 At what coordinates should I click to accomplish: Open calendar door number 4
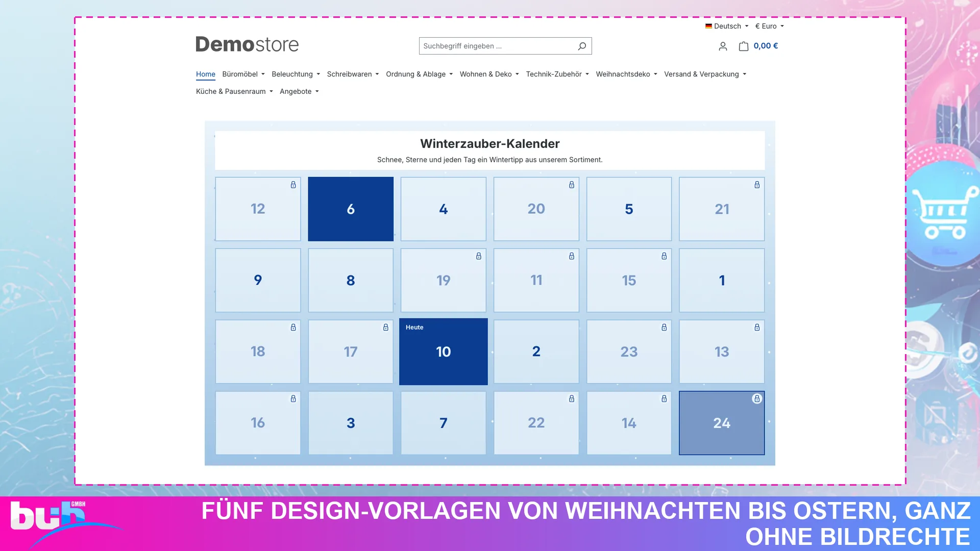point(444,209)
